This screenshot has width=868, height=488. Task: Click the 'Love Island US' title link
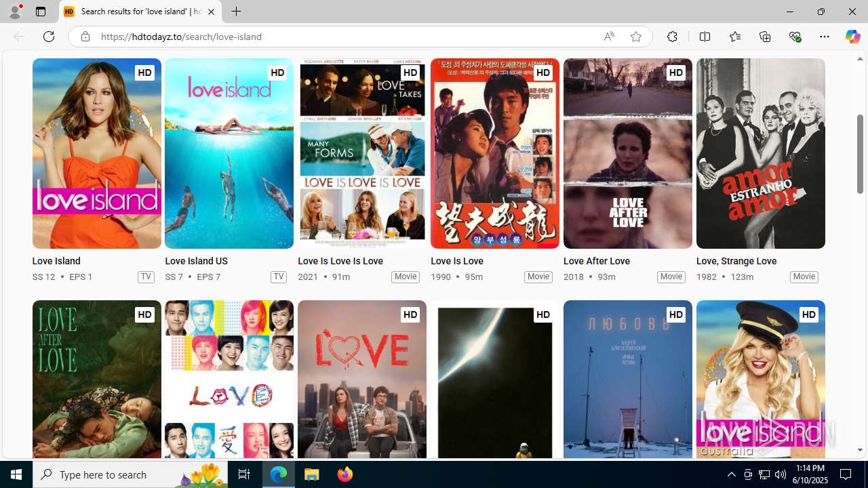pyautogui.click(x=196, y=261)
